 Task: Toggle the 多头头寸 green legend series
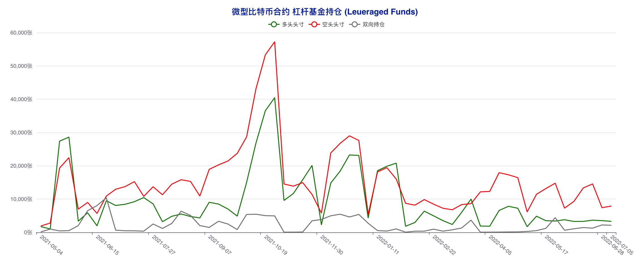[286, 24]
